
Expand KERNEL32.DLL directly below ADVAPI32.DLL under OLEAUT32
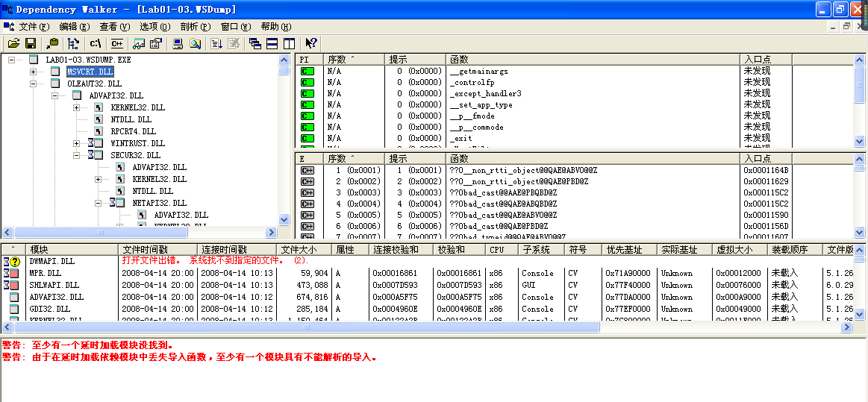pos(76,107)
